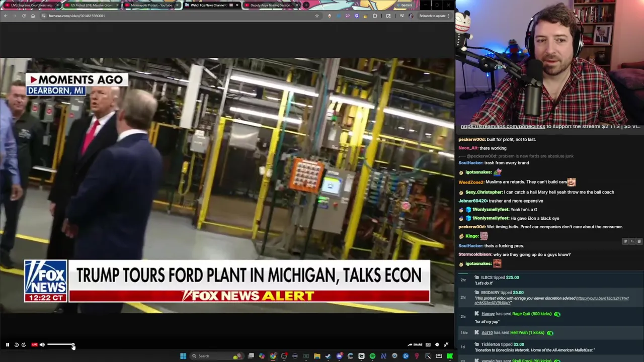Open Chrome from the taskbar
644x362 pixels.
[273, 356]
